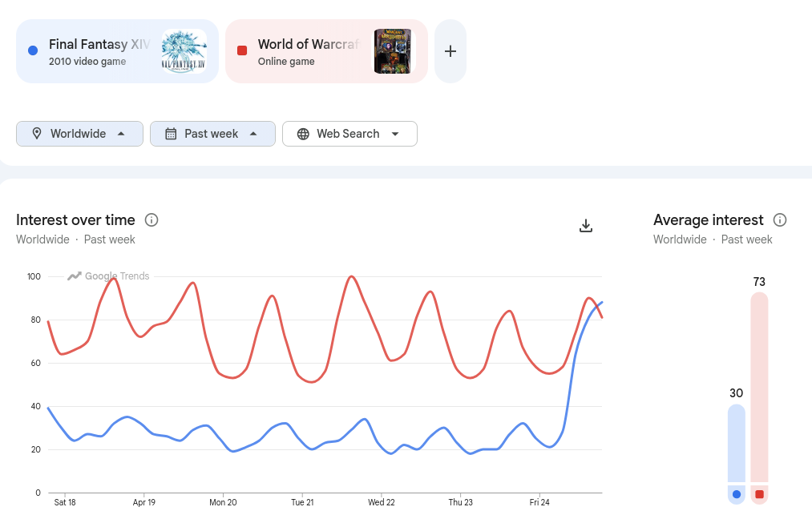Click the red legend square under average bars
The height and width of the screenshot is (511, 812).
[x=759, y=494]
